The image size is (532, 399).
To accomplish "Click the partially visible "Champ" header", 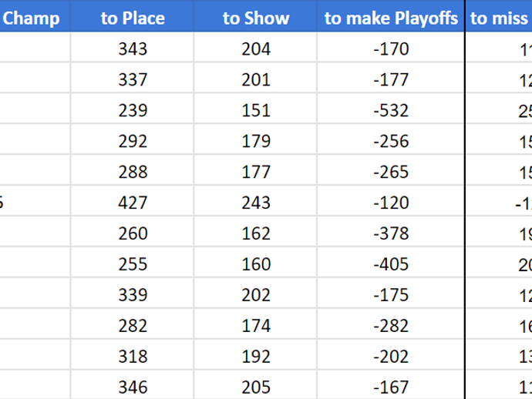I will click(x=32, y=18).
